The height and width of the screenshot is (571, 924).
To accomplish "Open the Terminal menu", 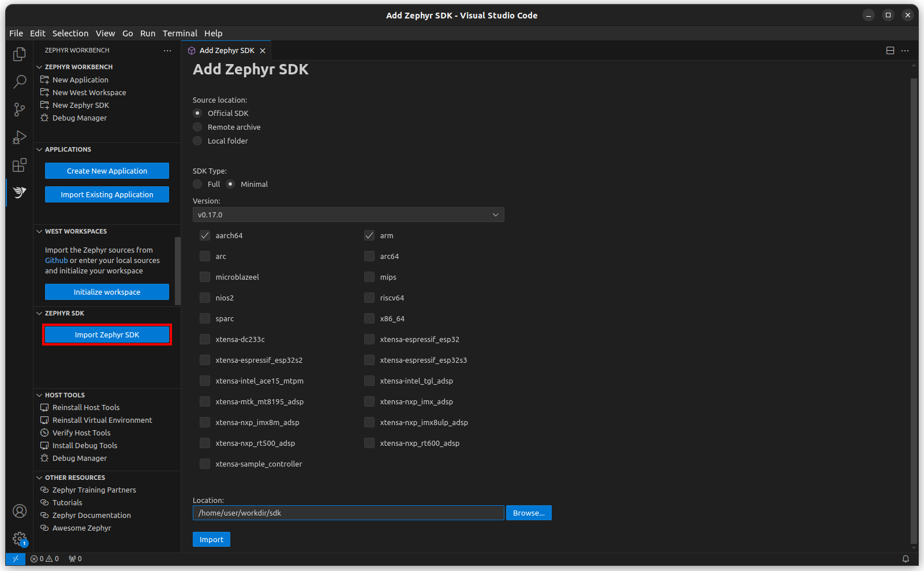I will tap(179, 33).
